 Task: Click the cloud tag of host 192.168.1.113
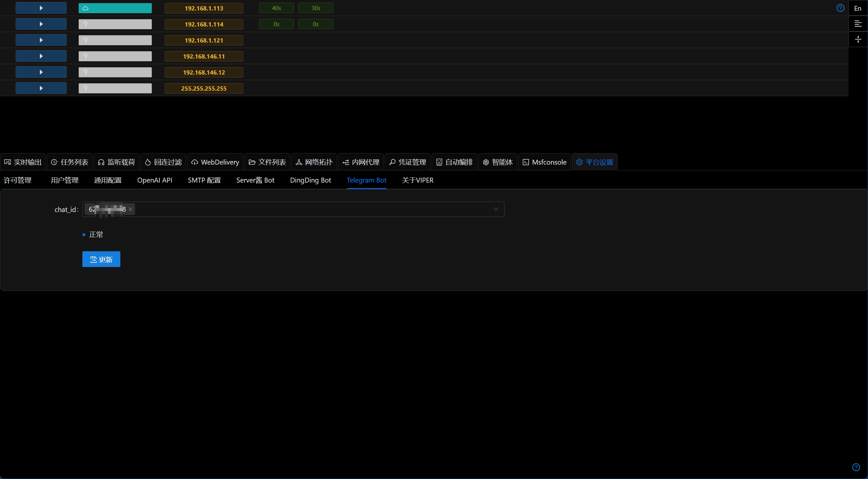click(115, 8)
